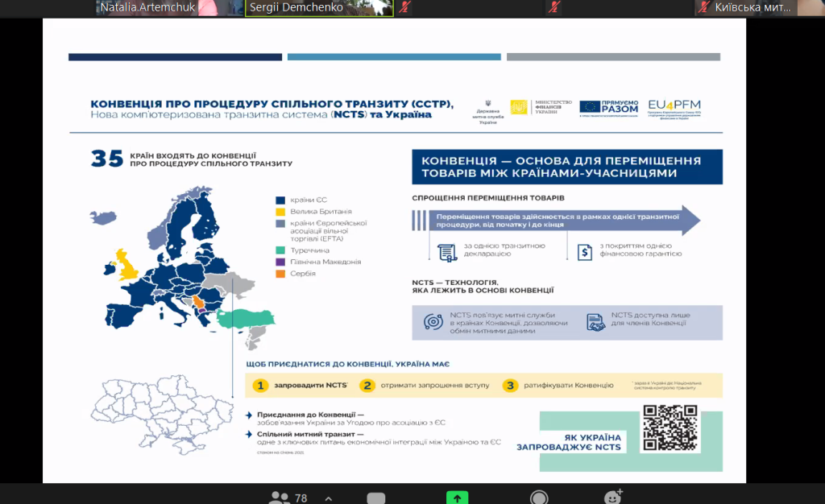Screen dimensions: 825x504
Task: Click the Record circle icon
Action: point(539,498)
